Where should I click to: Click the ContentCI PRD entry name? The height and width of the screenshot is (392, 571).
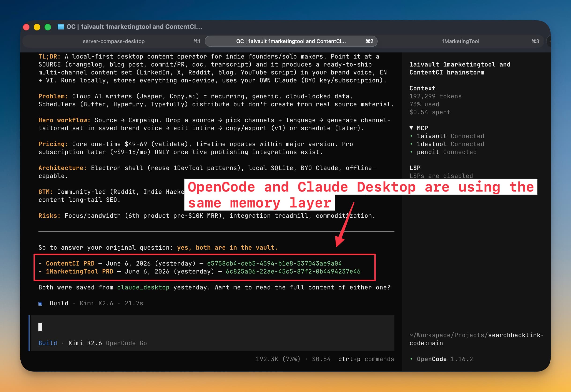[x=70, y=263]
